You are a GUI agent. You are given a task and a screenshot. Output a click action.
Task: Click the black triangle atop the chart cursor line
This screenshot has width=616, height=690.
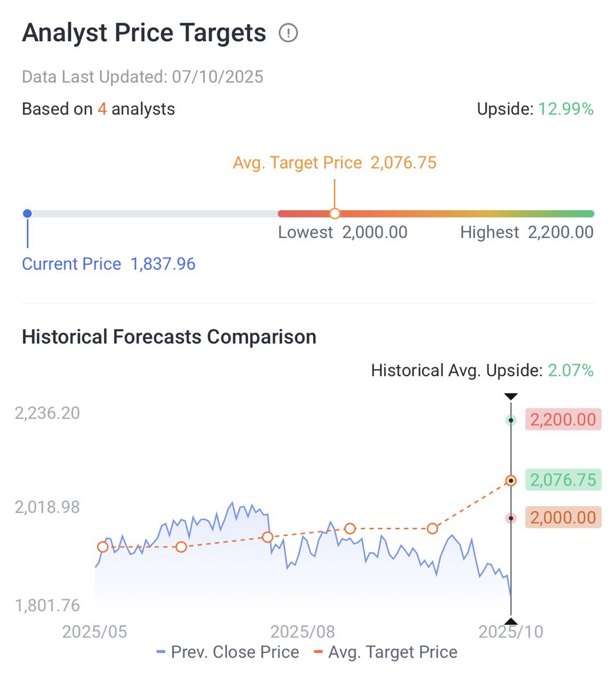(x=511, y=397)
